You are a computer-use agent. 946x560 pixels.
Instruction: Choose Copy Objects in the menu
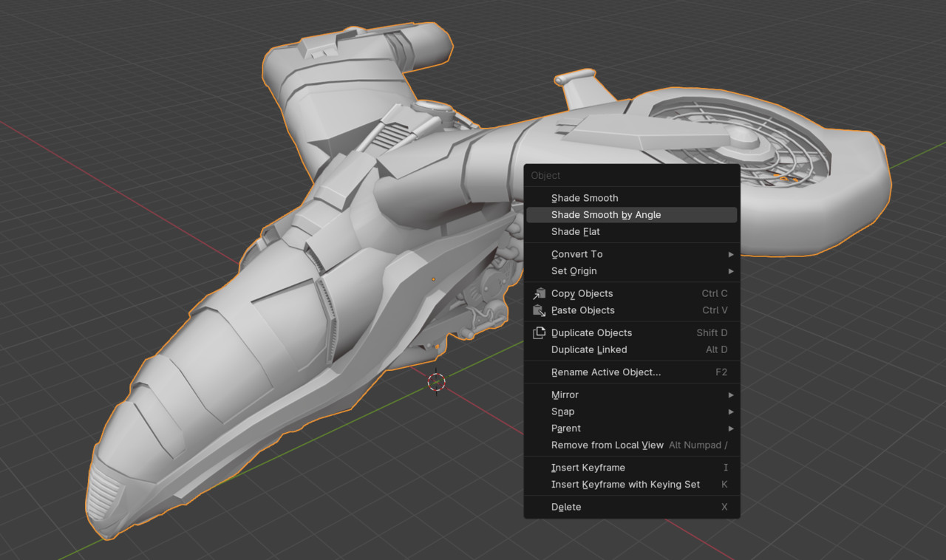click(631, 293)
